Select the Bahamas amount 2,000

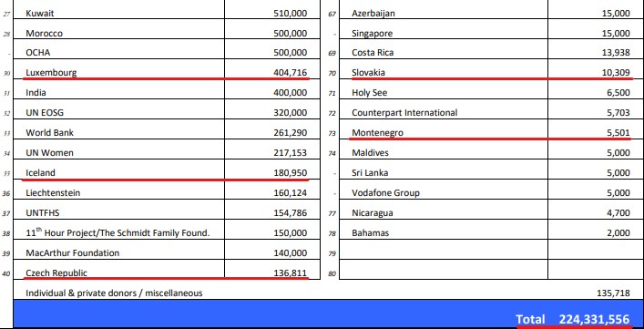pyautogui.click(x=618, y=233)
